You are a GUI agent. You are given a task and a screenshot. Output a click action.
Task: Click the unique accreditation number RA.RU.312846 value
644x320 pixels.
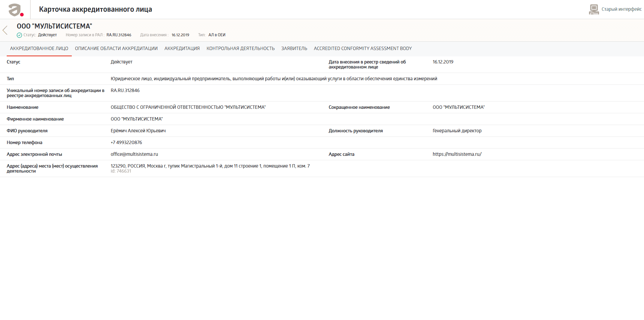(x=125, y=90)
